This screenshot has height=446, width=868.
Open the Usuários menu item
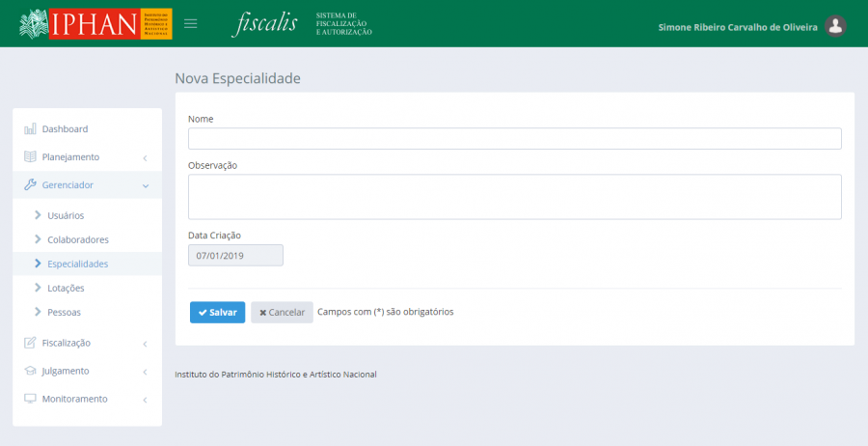tap(66, 215)
